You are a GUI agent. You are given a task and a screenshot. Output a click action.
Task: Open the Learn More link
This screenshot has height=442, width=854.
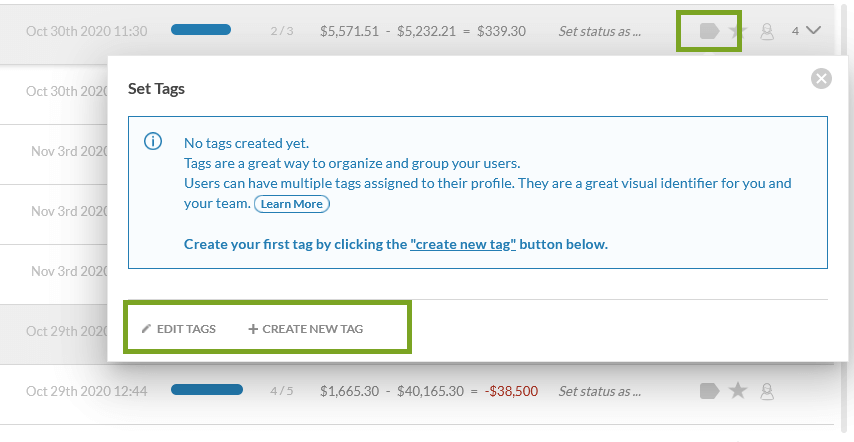coord(292,204)
